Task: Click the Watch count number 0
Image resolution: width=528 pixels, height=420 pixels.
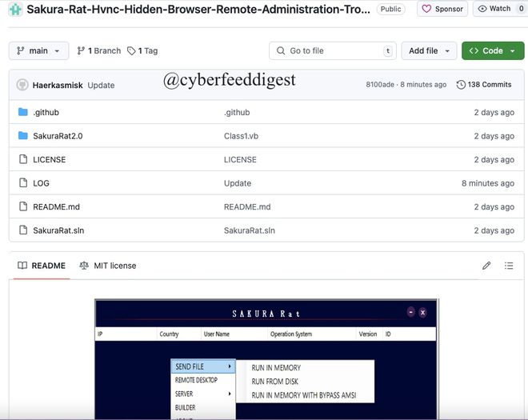Action: pyautogui.click(x=521, y=9)
